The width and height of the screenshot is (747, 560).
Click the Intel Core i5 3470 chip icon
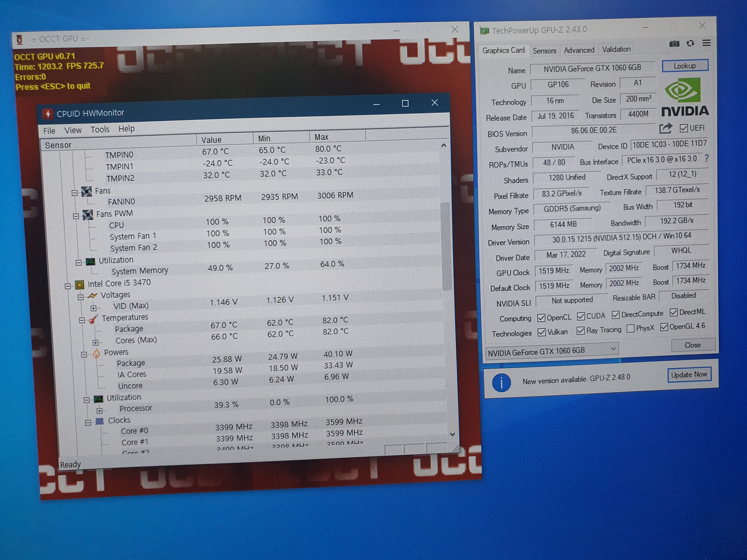click(x=80, y=285)
